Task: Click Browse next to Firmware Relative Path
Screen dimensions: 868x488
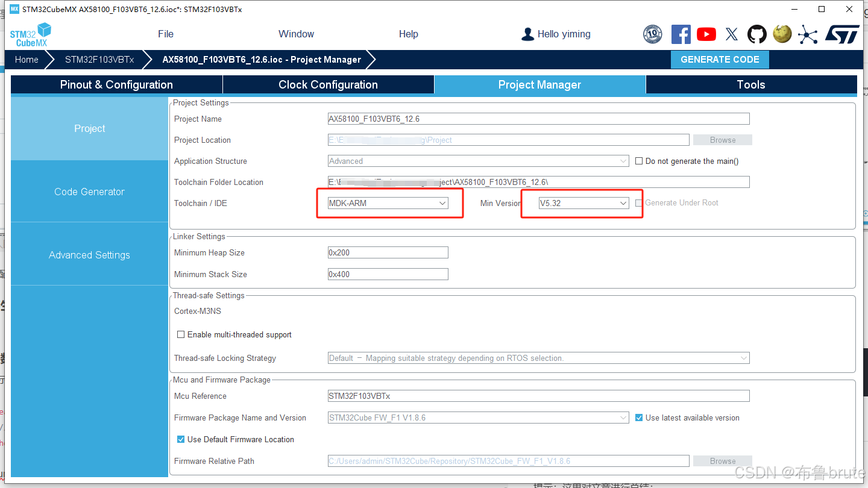Action: coord(722,461)
